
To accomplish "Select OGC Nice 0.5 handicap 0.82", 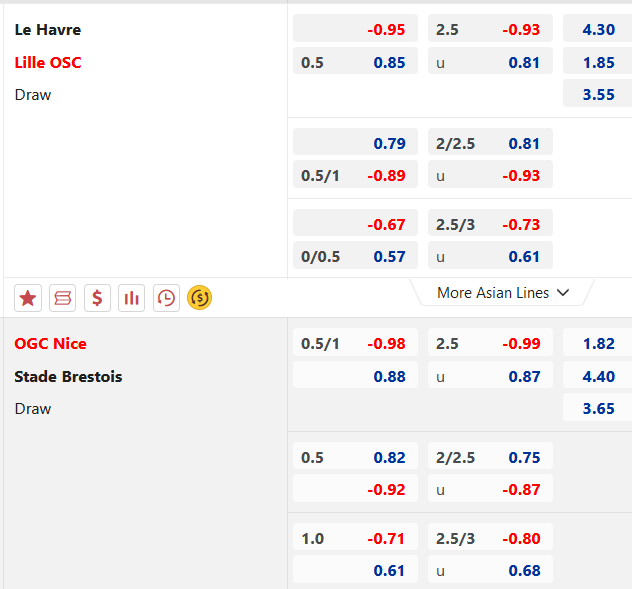I will point(355,456).
